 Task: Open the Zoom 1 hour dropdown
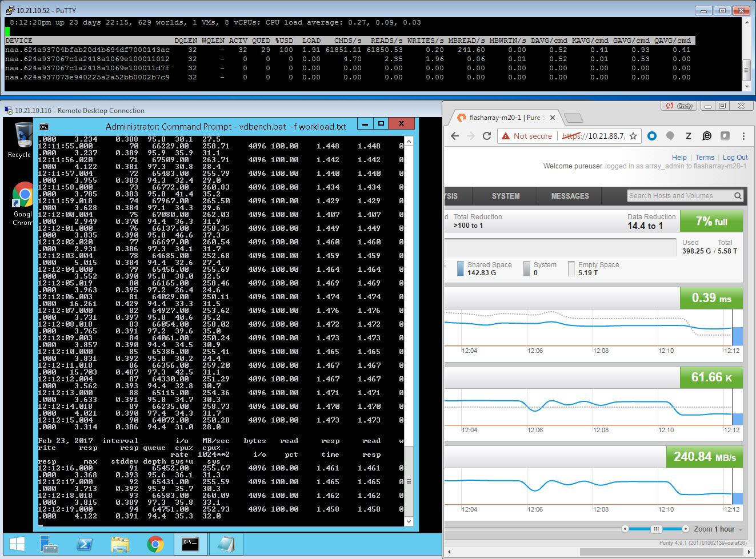click(x=718, y=529)
